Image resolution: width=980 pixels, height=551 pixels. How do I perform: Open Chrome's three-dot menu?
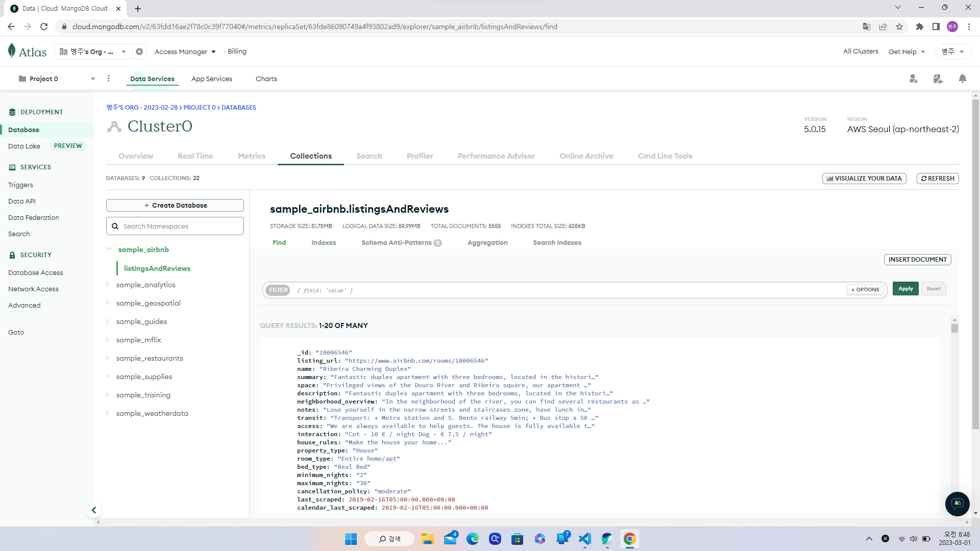[x=969, y=27]
